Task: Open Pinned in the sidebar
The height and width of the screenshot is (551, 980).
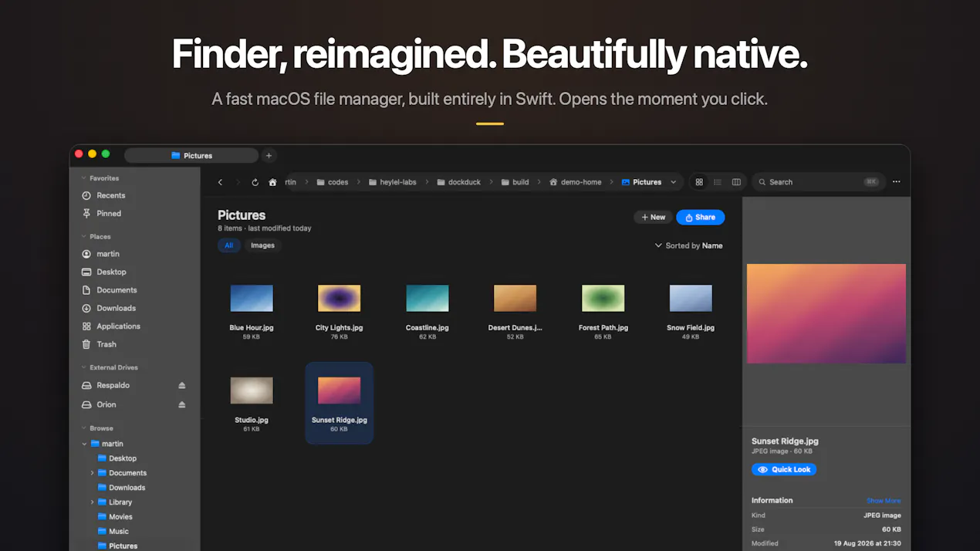Action: coord(103,213)
